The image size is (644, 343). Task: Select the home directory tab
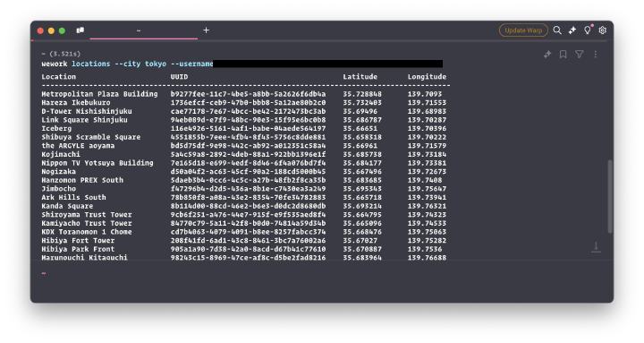coord(143,30)
